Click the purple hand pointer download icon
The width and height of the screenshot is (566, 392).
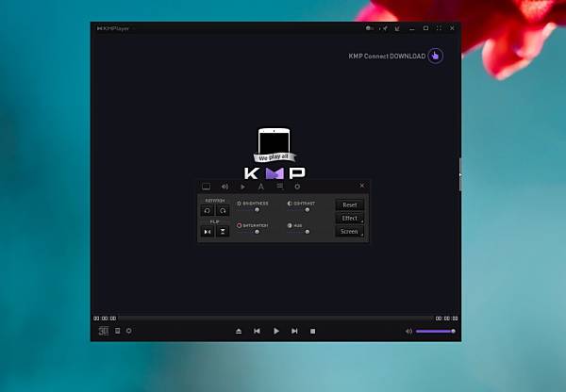pyautogui.click(x=435, y=56)
